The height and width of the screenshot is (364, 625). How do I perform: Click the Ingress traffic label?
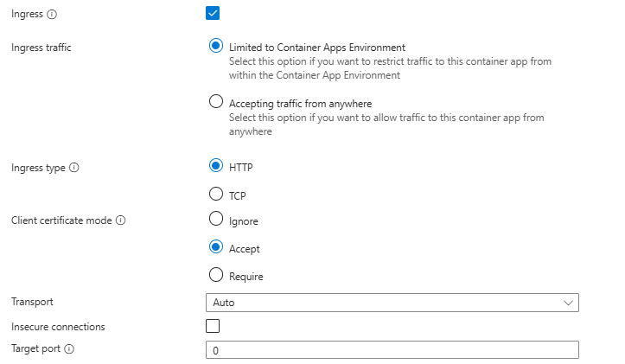pyautogui.click(x=41, y=48)
